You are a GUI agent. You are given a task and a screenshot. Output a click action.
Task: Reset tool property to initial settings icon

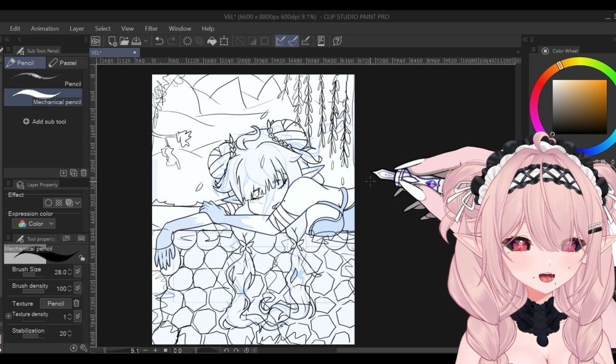pos(73,348)
